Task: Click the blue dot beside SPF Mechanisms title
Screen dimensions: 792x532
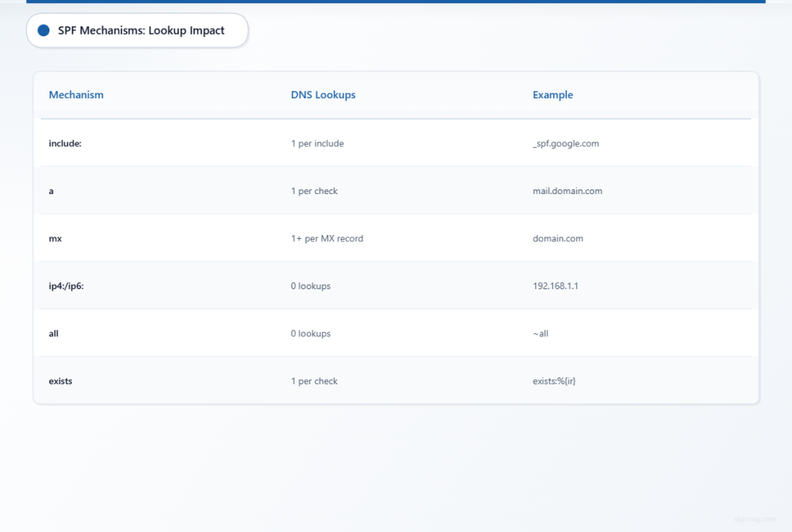Action: click(43, 30)
